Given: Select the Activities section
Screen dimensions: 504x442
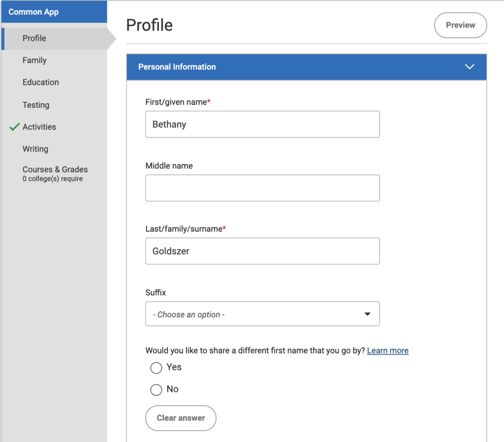Looking at the screenshot, I should [39, 126].
